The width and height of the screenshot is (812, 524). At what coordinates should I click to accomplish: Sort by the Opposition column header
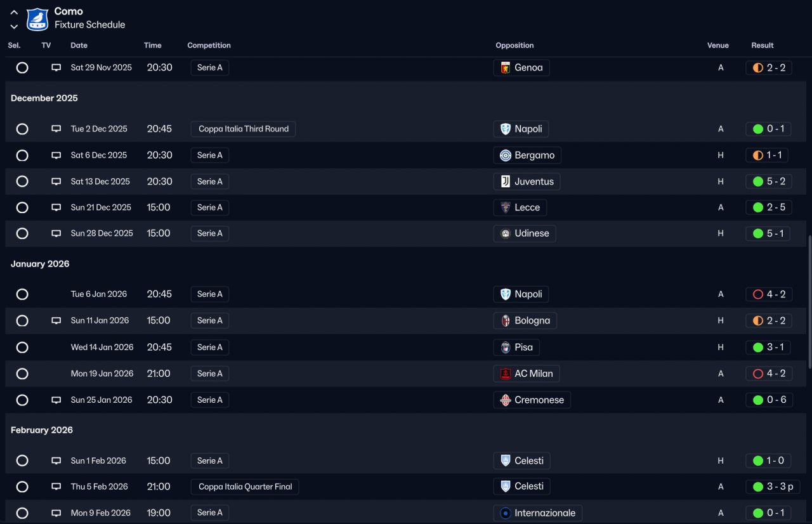tap(514, 46)
